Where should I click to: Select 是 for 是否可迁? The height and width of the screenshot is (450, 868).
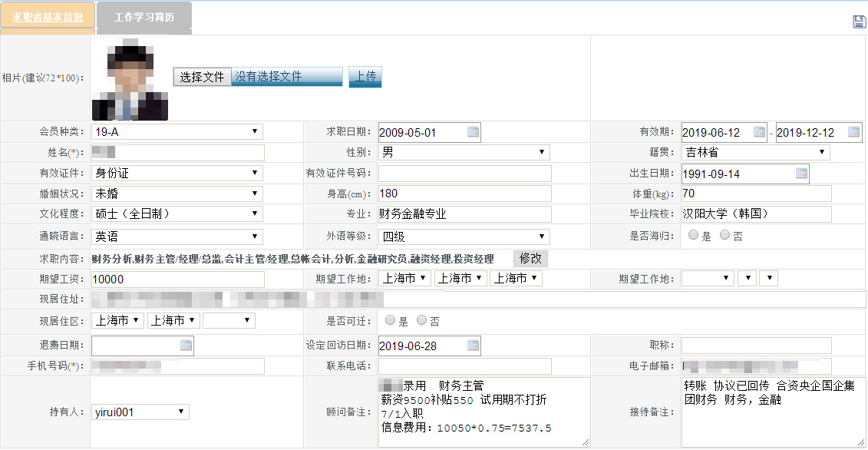[x=391, y=319]
